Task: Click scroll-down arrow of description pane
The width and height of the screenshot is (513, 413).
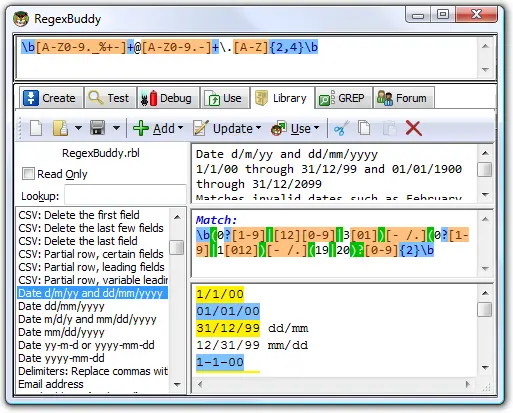Action: pyautogui.click(x=486, y=194)
